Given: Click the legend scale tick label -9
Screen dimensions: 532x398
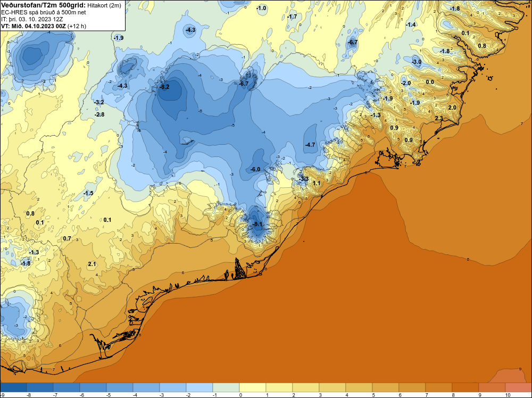Looking at the screenshot, I should 2,395.
